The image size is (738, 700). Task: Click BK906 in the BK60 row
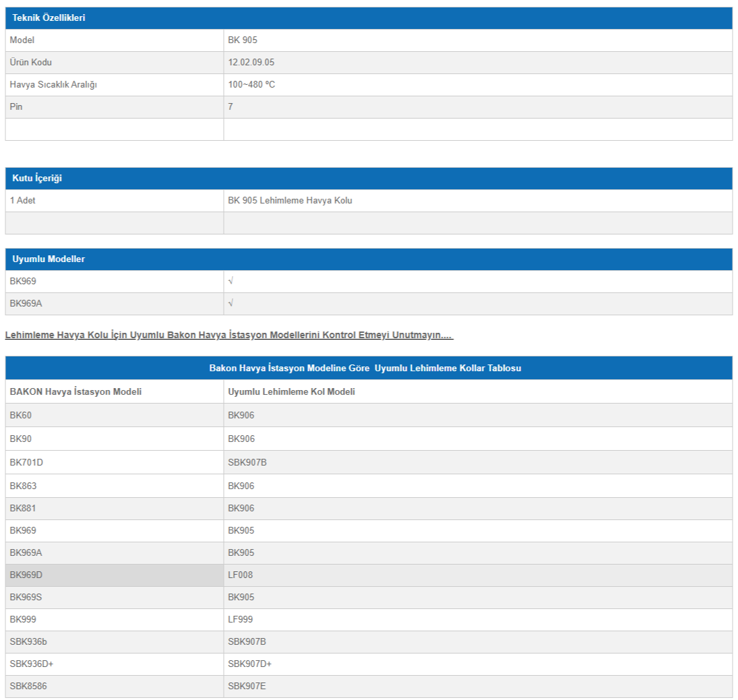241,416
